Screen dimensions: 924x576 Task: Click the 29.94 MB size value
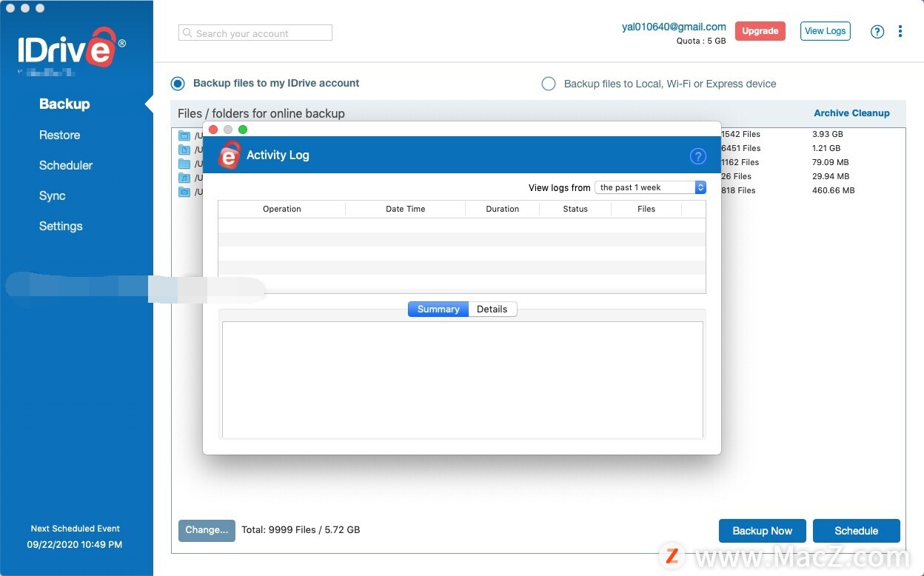pos(831,176)
